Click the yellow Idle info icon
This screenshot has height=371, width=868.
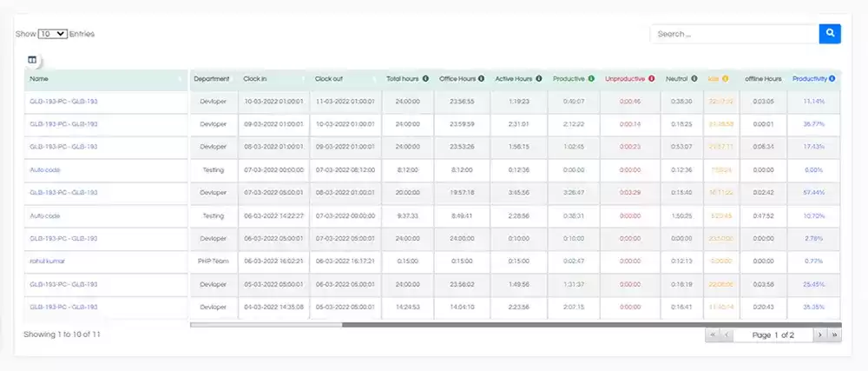click(725, 79)
